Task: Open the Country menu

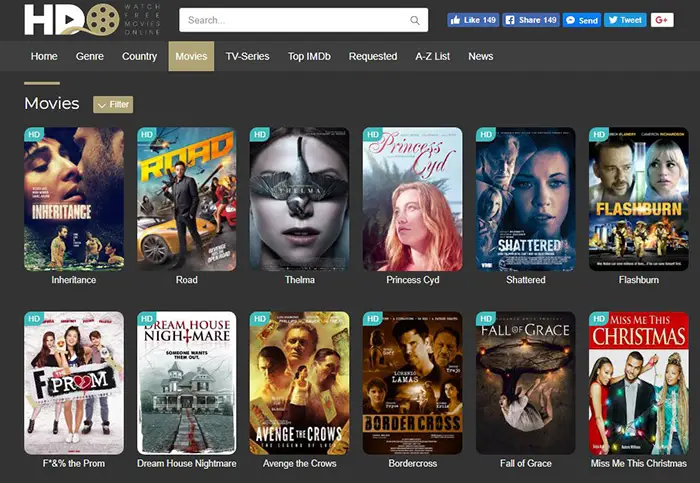Action: 139,56
